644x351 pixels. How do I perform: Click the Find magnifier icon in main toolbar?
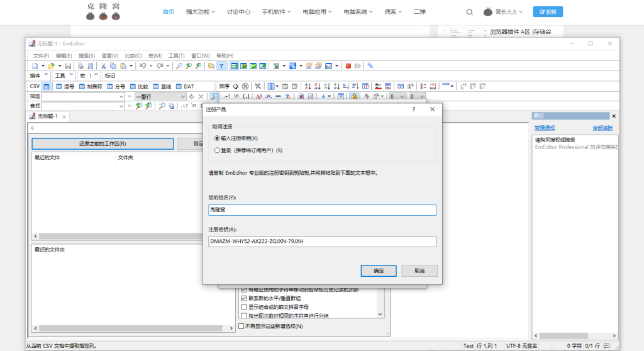179,66
